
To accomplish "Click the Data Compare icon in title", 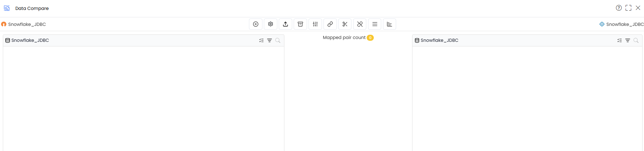I will pyautogui.click(x=7, y=8).
